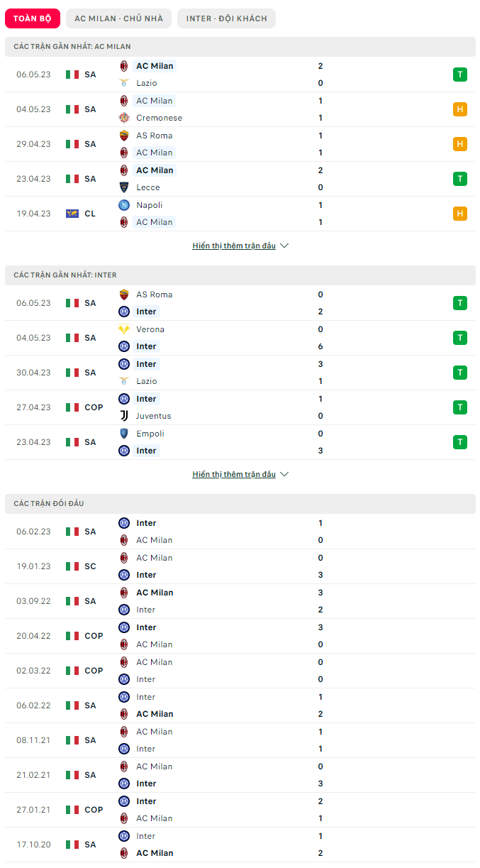This screenshot has height=868, width=480.
Task: Click Italy flag on 19.01.23 SC match
Action: pyautogui.click(x=72, y=566)
